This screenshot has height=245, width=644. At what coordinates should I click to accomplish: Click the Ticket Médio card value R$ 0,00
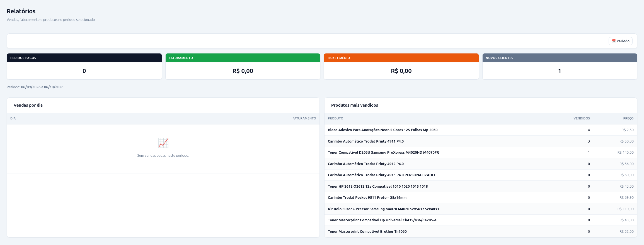401,71
